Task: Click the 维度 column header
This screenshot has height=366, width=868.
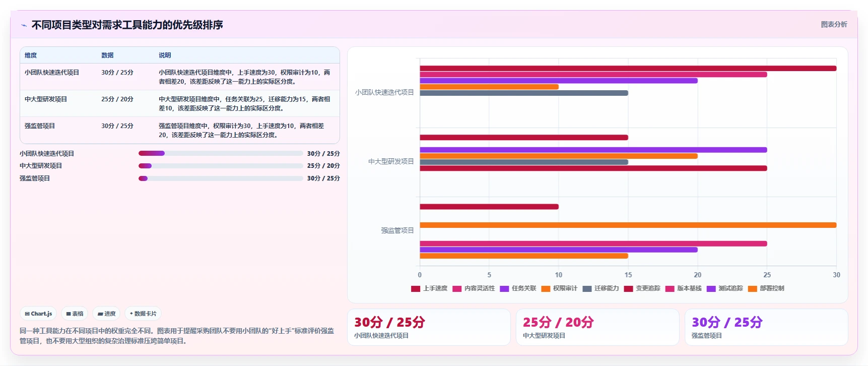Action: (31, 55)
